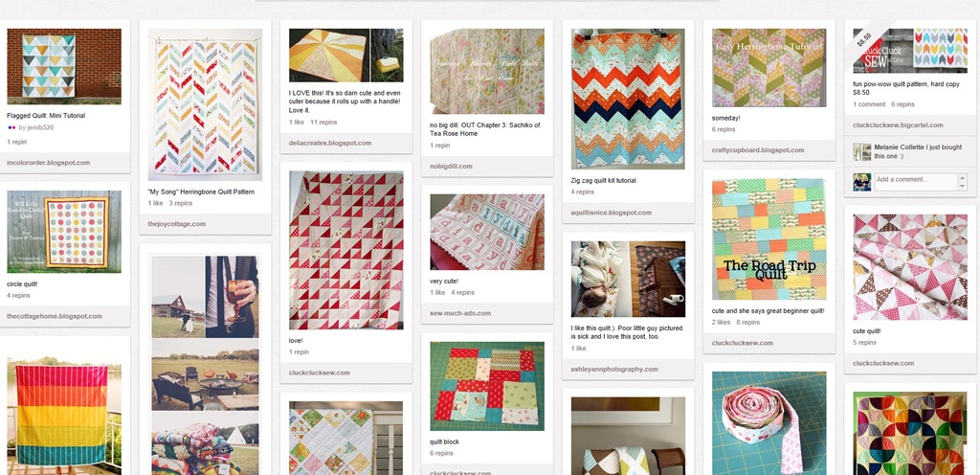This screenshot has height=475, width=980.
Task: Open the Zig zag quilt kit tutorial image
Action: (628, 99)
